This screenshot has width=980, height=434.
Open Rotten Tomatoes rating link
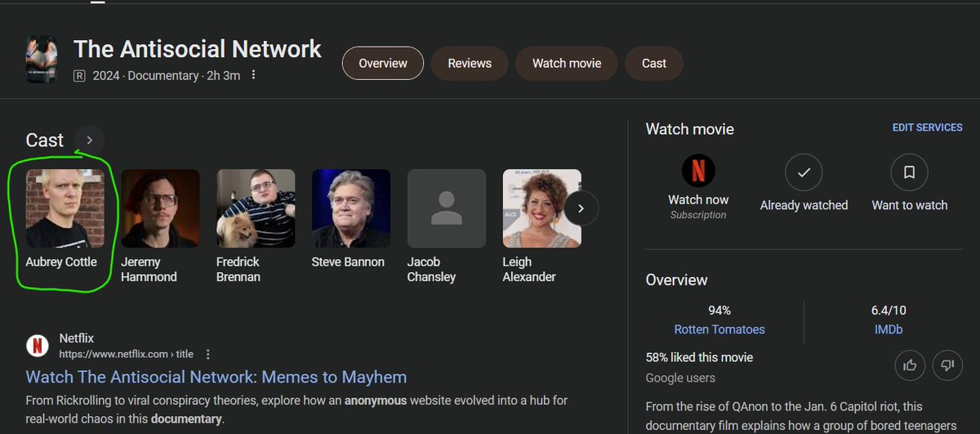point(719,329)
